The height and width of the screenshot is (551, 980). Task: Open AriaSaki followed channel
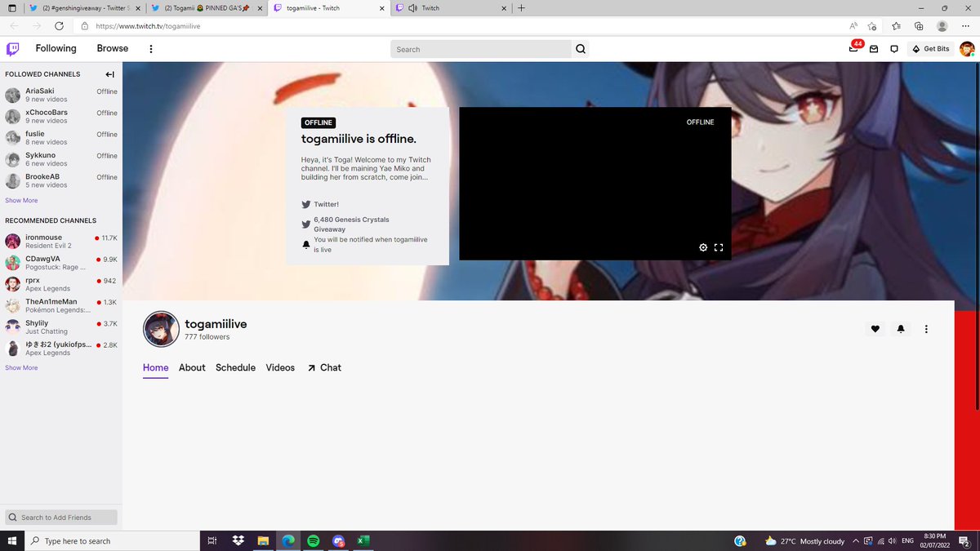61,95
